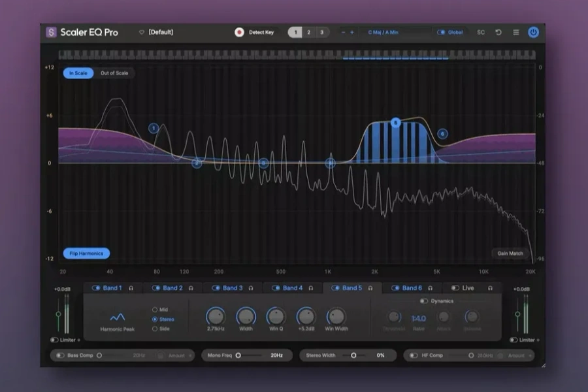Enable the Bass Comp switch

60,355
